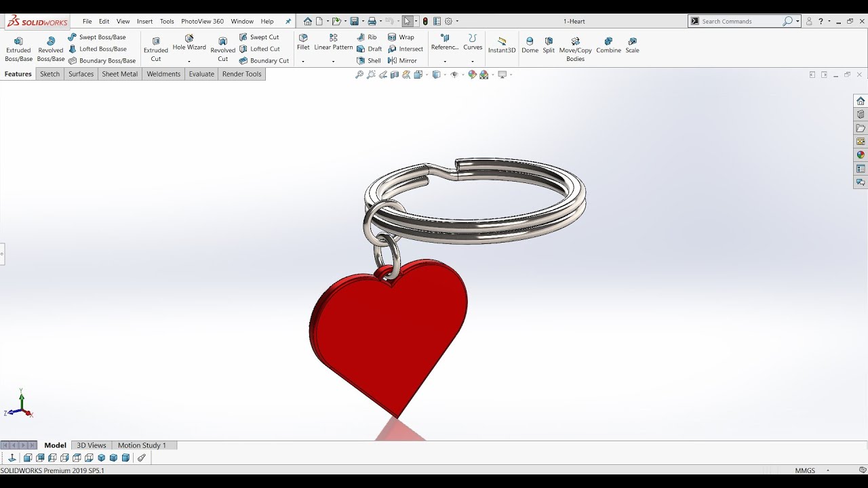Open the Insert menu
Viewport: 868px width, 488px height.
144,22
